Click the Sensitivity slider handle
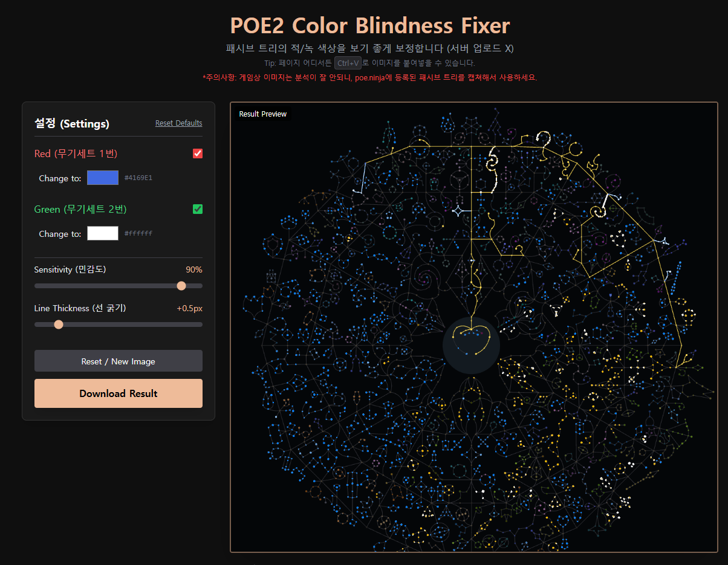 click(x=181, y=286)
